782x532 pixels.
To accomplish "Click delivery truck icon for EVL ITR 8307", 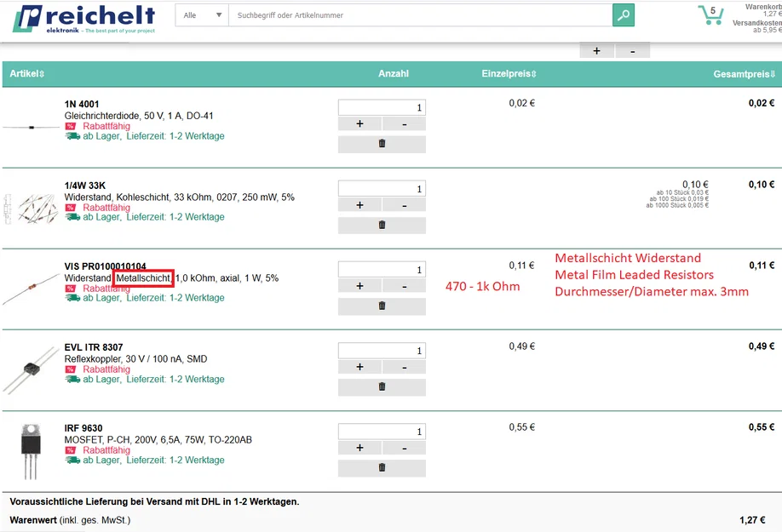I will click(x=72, y=379).
